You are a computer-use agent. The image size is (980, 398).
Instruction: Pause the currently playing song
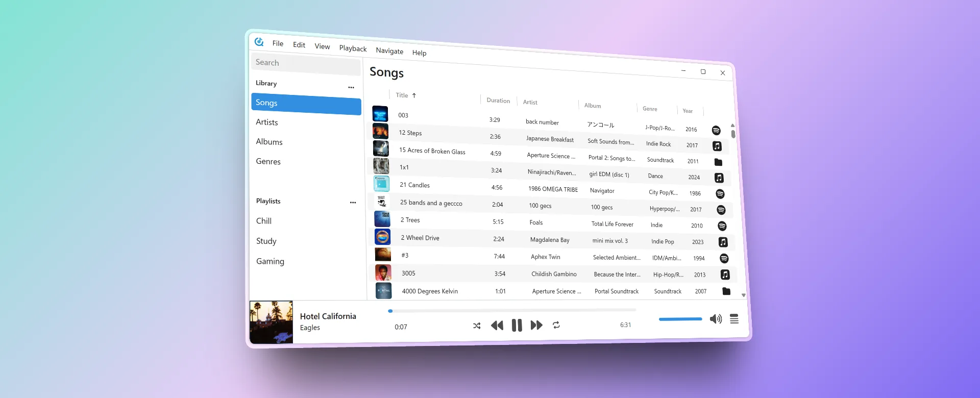pos(517,326)
